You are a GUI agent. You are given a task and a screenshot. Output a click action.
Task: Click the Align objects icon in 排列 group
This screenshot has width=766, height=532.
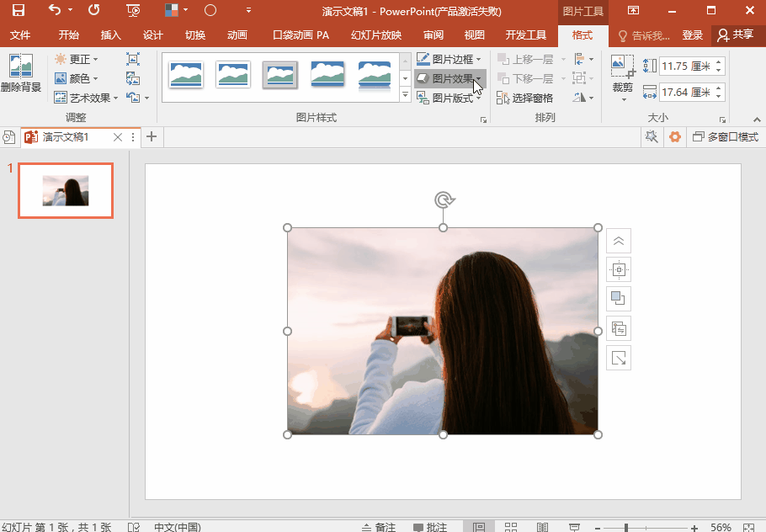(580, 59)
